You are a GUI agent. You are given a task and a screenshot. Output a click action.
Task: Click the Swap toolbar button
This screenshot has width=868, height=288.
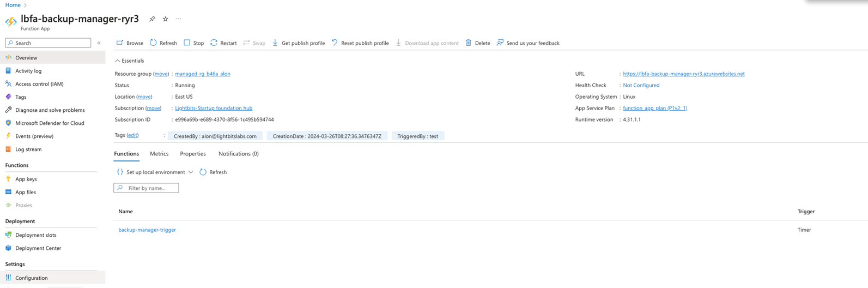pyautogui.click(x=254, y=43)
